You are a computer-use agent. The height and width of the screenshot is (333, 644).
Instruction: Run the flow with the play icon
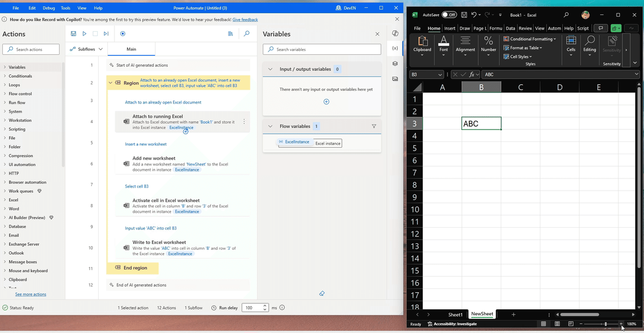point(84,33)
